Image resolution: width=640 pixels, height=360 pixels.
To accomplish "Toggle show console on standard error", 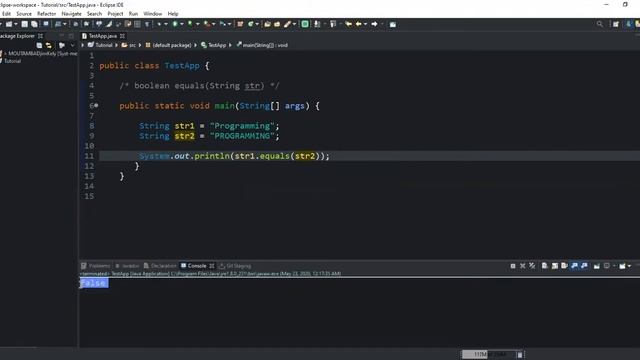I will pyautogui.click(x=584, y=266).
